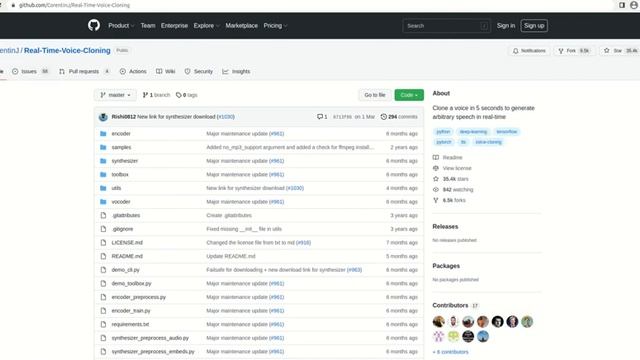This screenshot has width=640, height=360.
Task: Open the Product dropdown menu
Action: pos(121,25)
